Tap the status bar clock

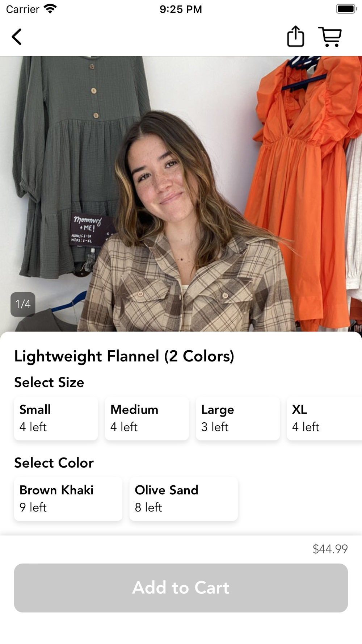(x=181, y=9)
